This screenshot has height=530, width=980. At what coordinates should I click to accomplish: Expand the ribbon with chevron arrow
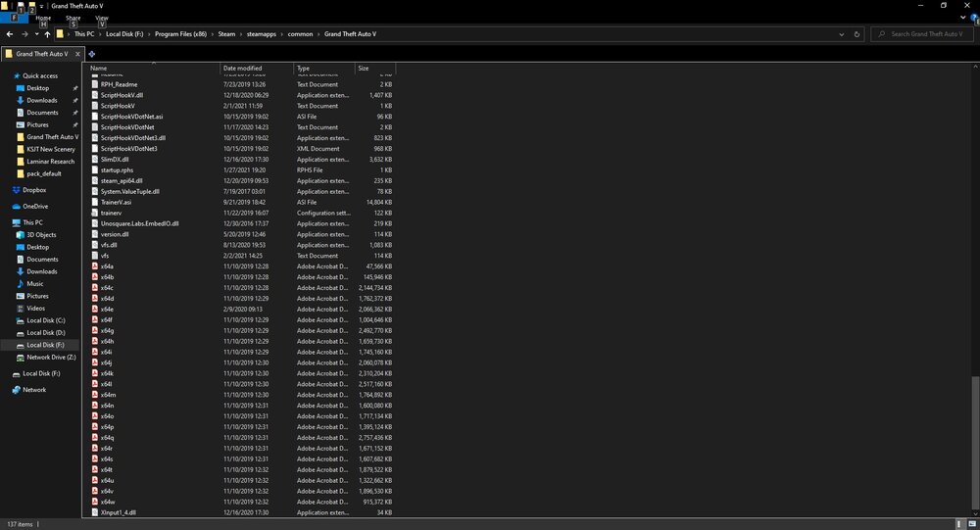point(963,18)
